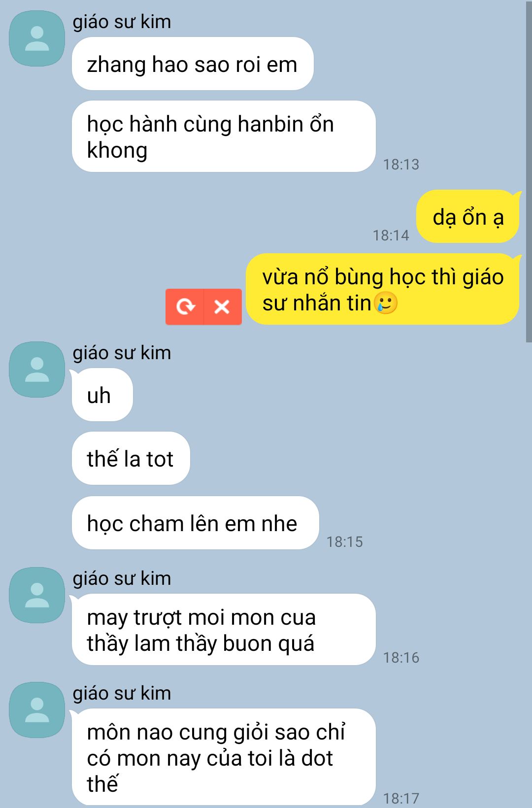Tap the avatar beside 'môn nao cung giỏi'
The image size is (532, 808).
point(37,710)
